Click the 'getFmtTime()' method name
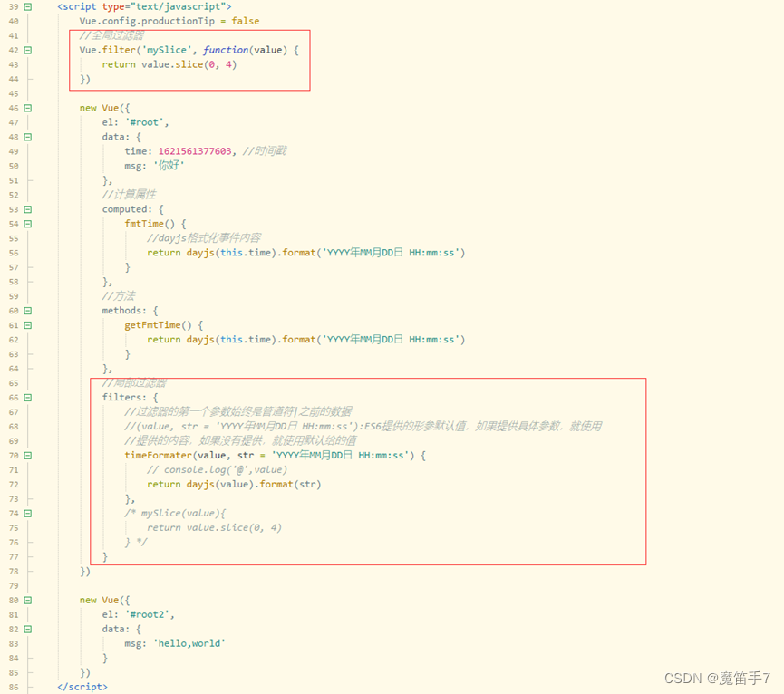The height and width of the screenshot is (694, 784). [x=158, y=325]
